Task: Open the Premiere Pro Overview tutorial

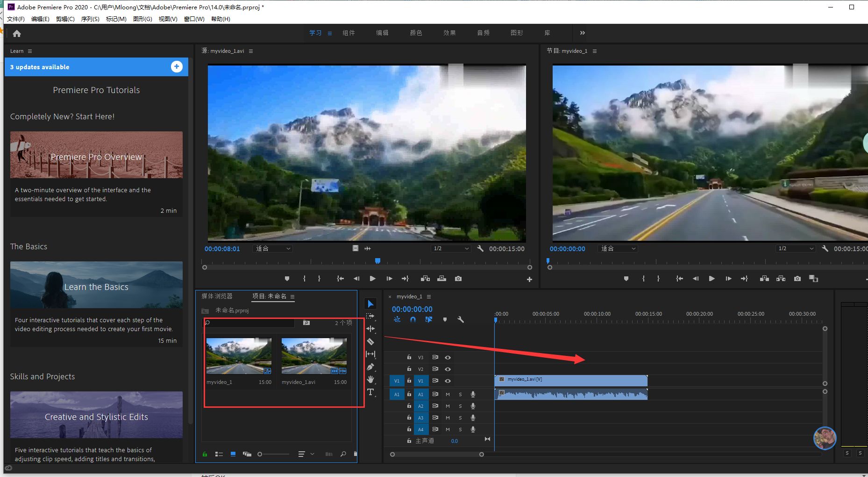Action: pos(96,155)
